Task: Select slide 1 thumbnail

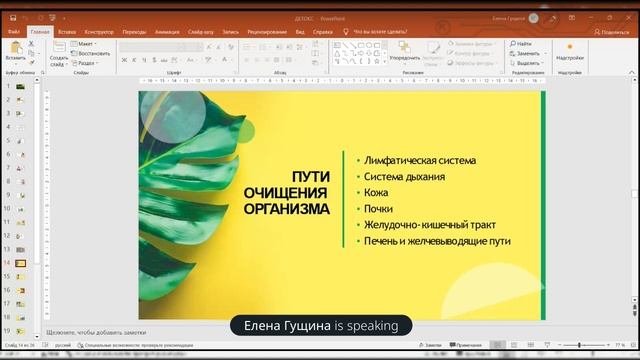Action: pos(20,87)
